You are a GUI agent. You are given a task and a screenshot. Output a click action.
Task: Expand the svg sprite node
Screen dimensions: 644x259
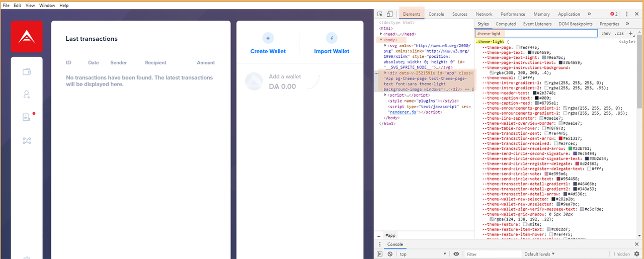point(385,45)
